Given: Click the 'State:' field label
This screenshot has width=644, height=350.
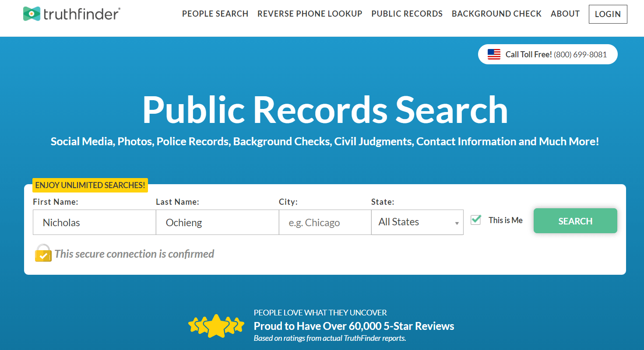Looking at the screenshot, I should (x=383, y=202).
